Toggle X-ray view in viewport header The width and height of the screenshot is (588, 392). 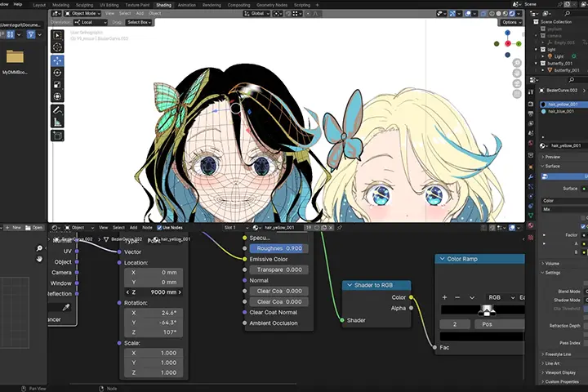483,14
